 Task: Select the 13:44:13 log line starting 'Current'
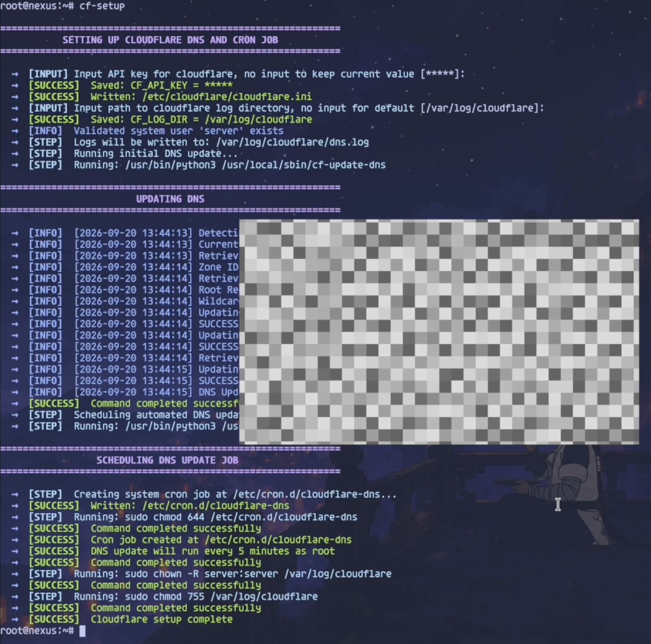[x=125, y=245]
